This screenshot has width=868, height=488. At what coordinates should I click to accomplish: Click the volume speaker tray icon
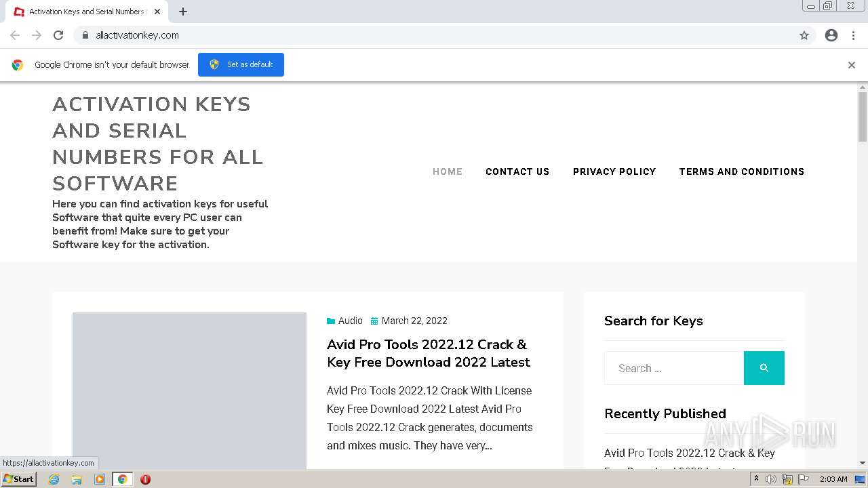pos(771,479)
